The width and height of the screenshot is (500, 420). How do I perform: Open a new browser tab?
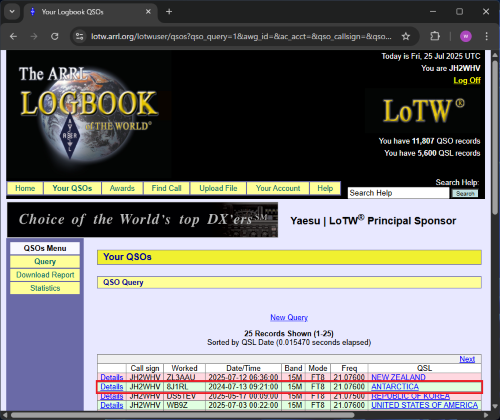pyautogui.click(x=169, y=12)
